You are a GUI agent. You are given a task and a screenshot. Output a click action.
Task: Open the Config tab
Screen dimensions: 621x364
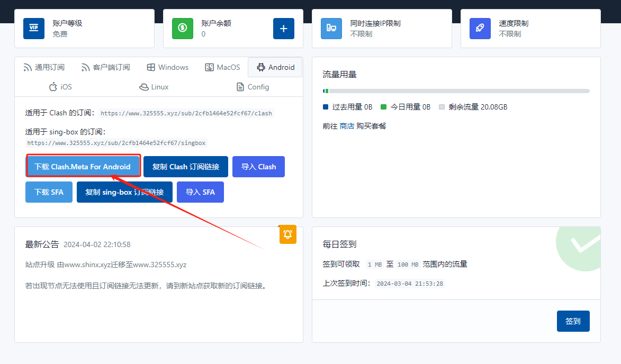[x=253, y=87]
